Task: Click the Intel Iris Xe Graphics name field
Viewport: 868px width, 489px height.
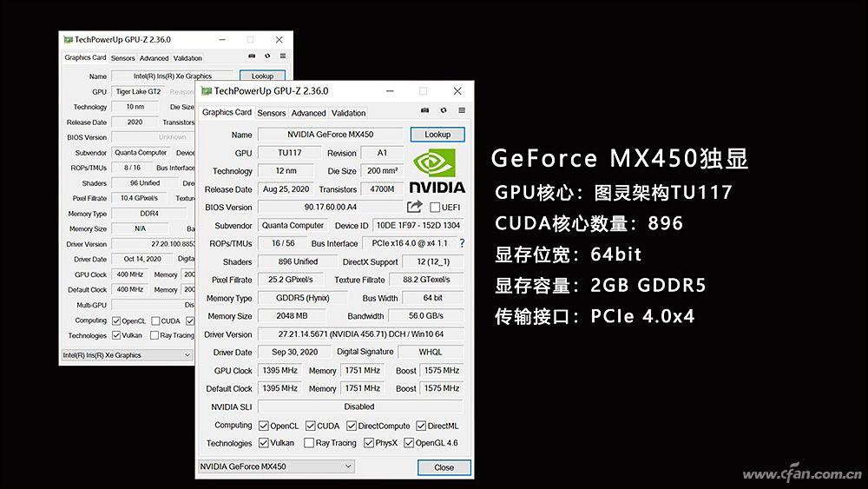Action: click(x=173, y=76)
